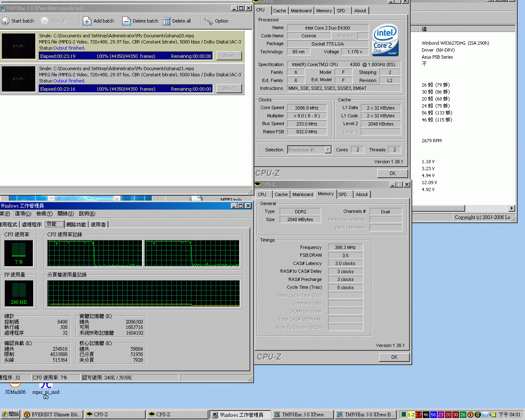Click the Start (開始) button
The image size is (525, 420).
(11, 415)
